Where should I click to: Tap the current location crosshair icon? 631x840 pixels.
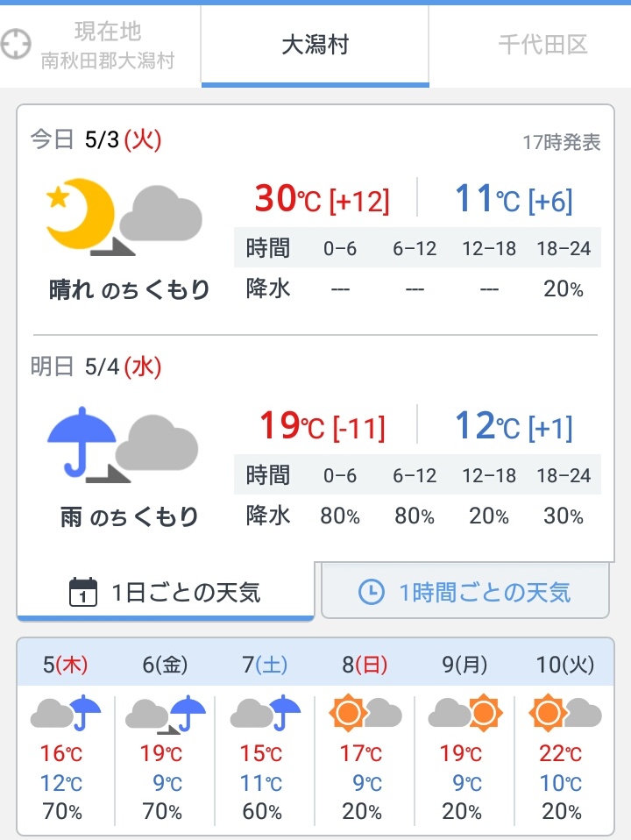[16, 44]
